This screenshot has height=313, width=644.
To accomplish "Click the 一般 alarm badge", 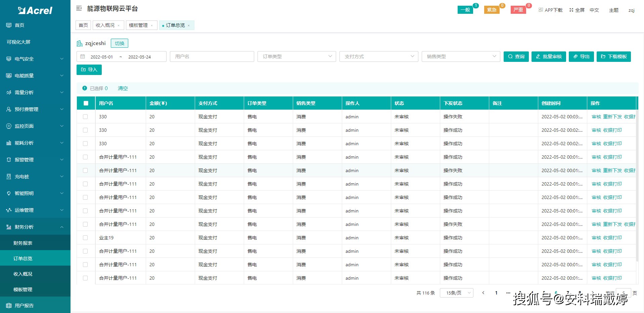I will pos(465,10).
